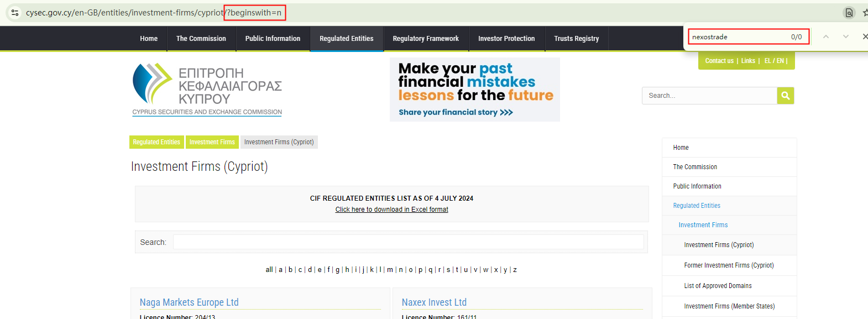
Task: Open Investor Protection menu
Action: [506, 39]
